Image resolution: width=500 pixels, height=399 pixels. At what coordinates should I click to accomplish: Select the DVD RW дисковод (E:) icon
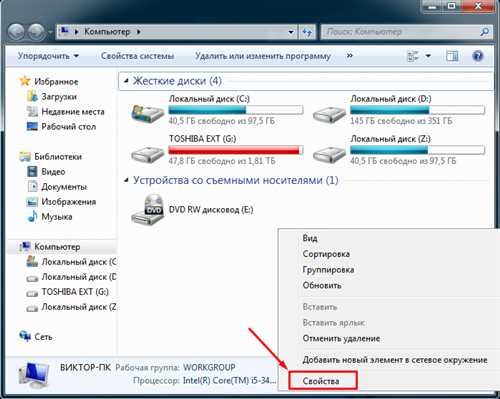[147, 210]
